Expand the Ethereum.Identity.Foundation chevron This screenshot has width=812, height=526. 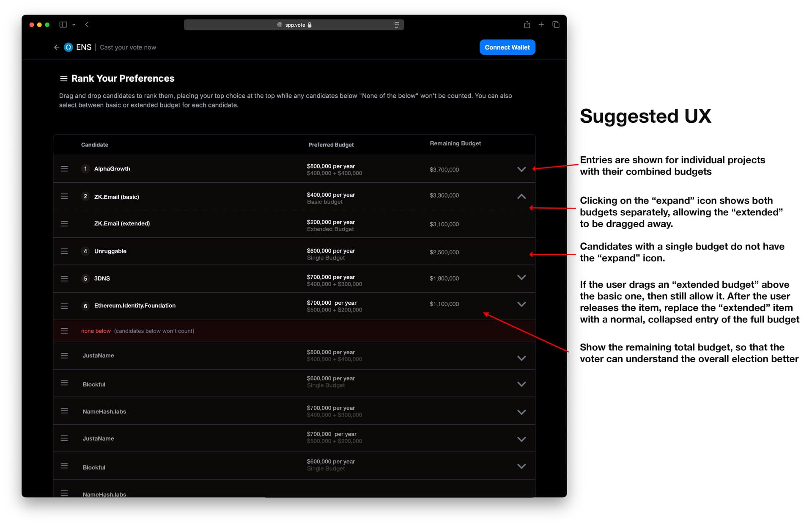[521, 304]
